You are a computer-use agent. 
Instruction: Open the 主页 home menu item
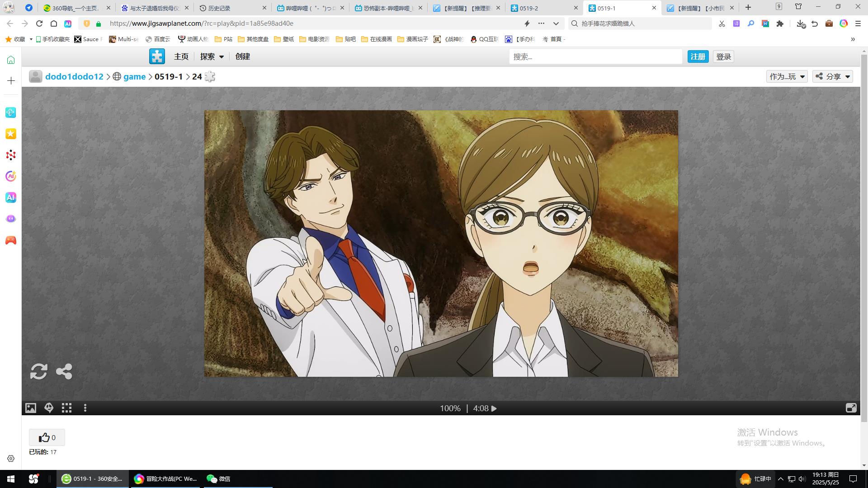(x=181, y=56)
